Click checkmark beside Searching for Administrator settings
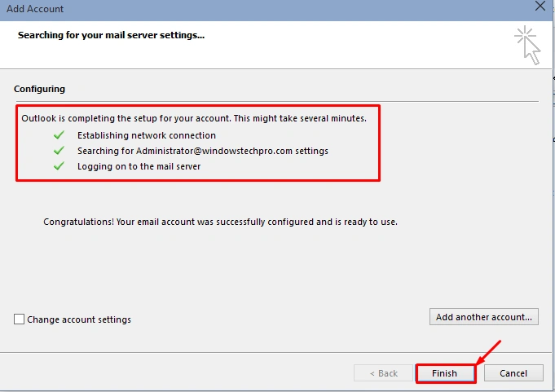 tap(59, 151)
